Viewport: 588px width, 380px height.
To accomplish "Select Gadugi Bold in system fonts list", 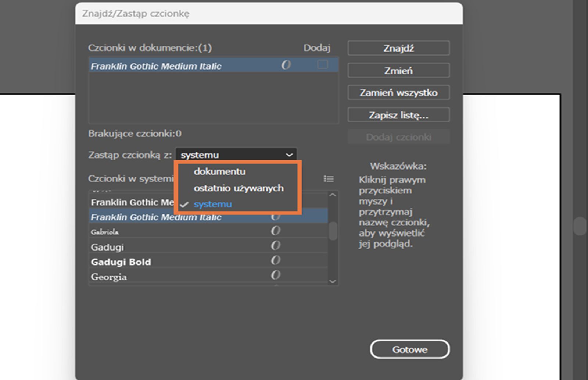I will coord(208,261).
